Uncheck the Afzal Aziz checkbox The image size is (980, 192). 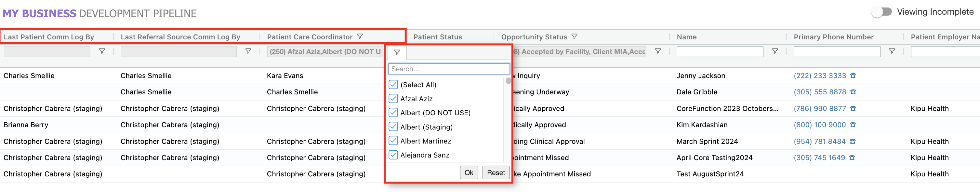pos(393,99)
